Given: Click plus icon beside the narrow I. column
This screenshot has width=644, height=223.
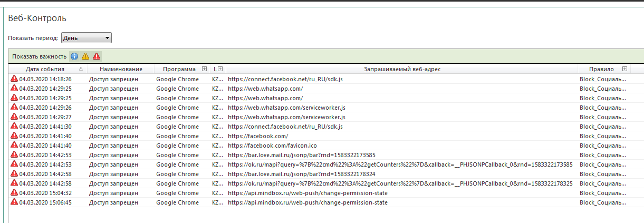Looking at the screenshot, I should pos(220,69).
